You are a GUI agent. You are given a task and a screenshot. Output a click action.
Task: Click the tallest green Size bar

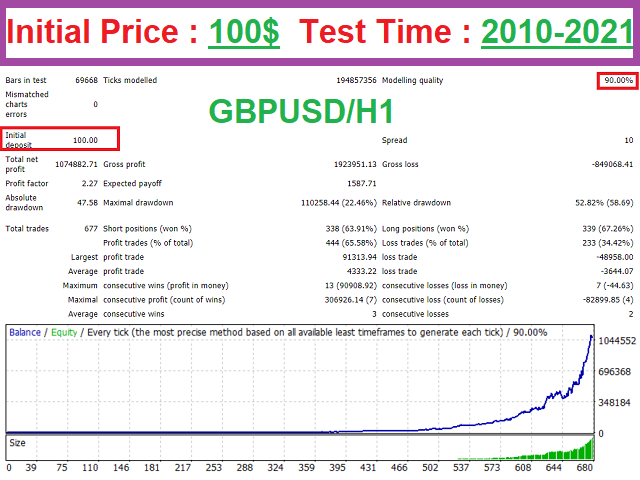pos(592,449)
